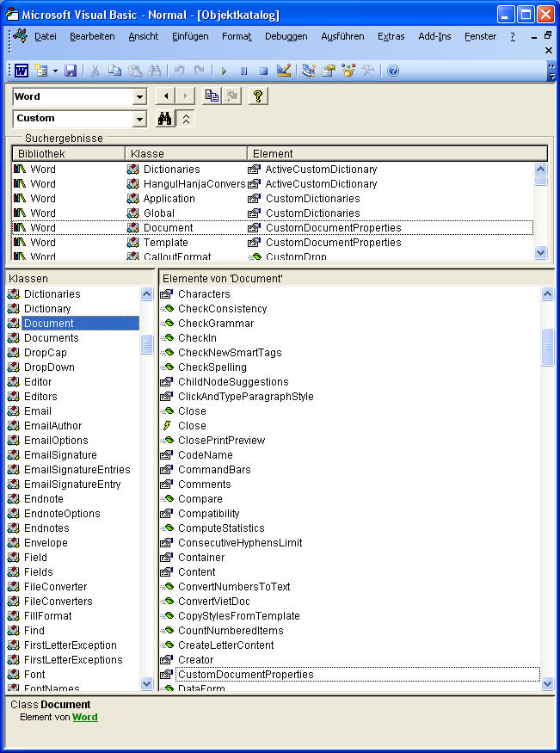This screenshot has width=560, height=753.
Task: Open the Datei menu
Action: [45, 36]
